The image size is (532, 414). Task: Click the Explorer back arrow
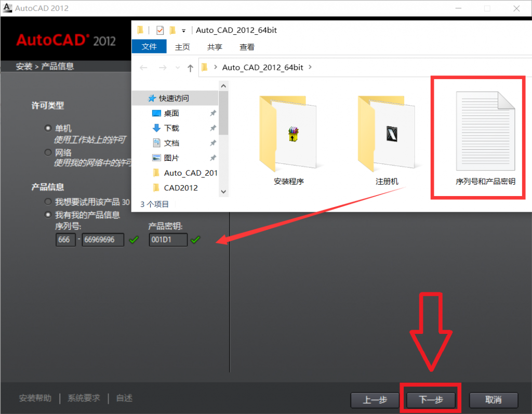143,68
